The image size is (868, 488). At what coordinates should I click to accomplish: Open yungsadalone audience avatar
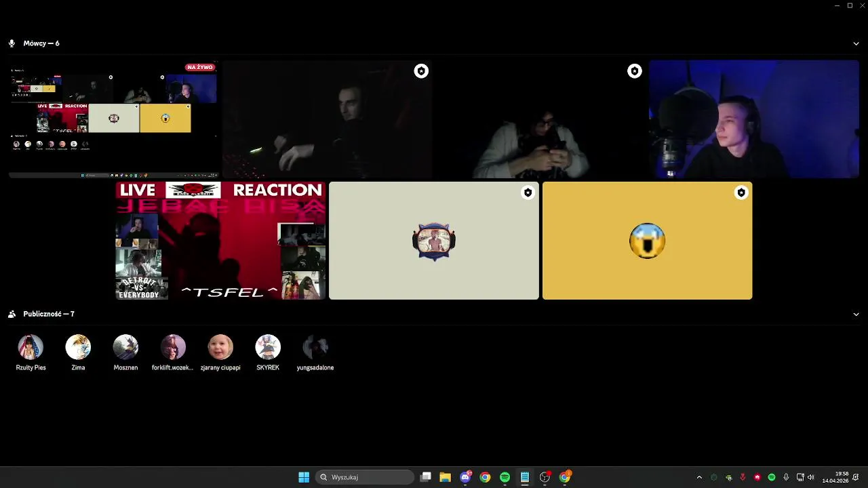pyautogui.click(x=315, y=347)
